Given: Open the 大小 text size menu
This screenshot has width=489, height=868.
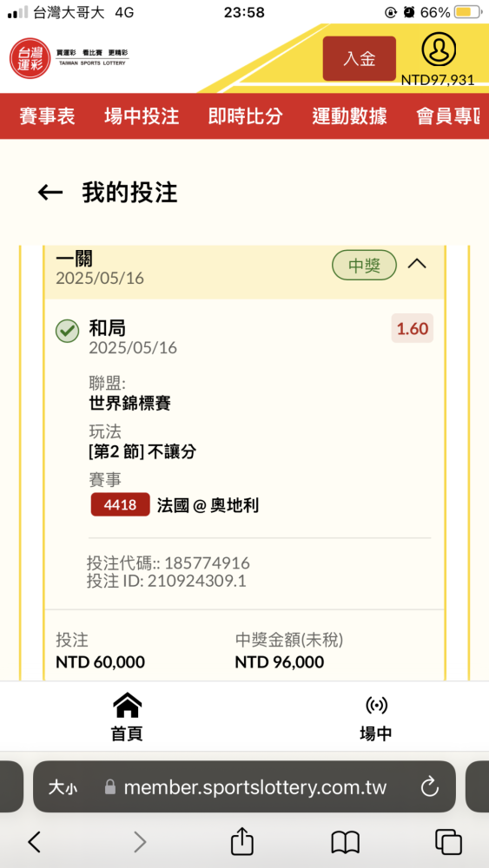Looking at the screenshot, I should tap(63, 787).
